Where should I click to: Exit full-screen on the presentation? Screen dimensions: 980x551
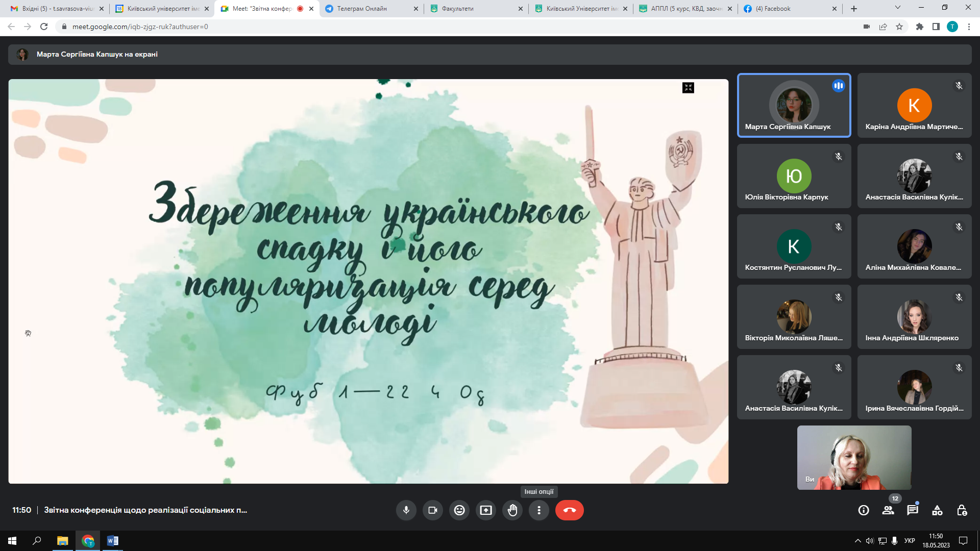tap(688, 88)
